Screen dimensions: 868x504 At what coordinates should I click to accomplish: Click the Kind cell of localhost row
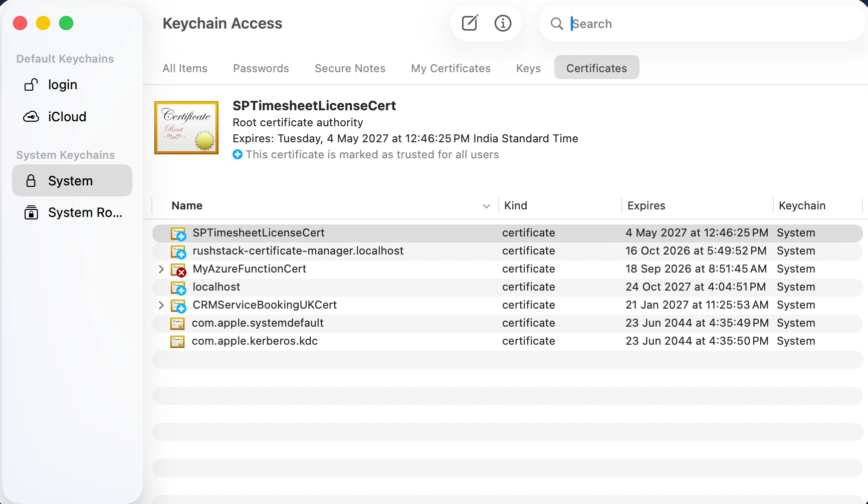click(529, 287)
